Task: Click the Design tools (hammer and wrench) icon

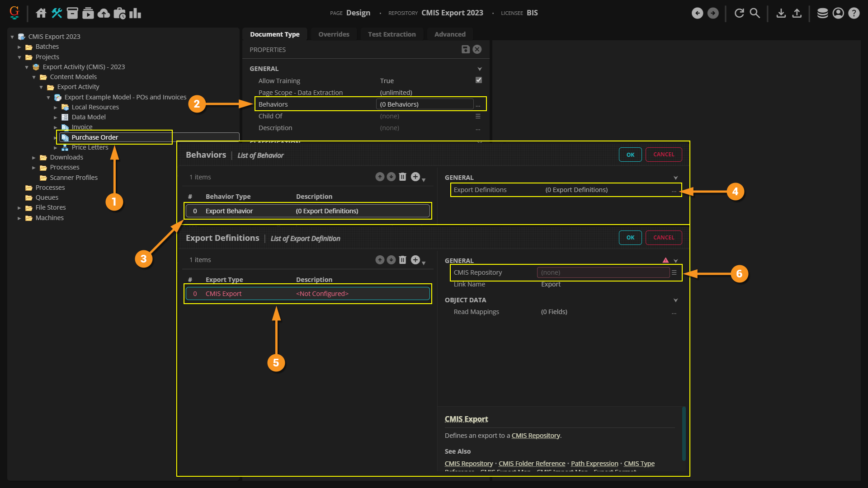Action: point(57,13)
